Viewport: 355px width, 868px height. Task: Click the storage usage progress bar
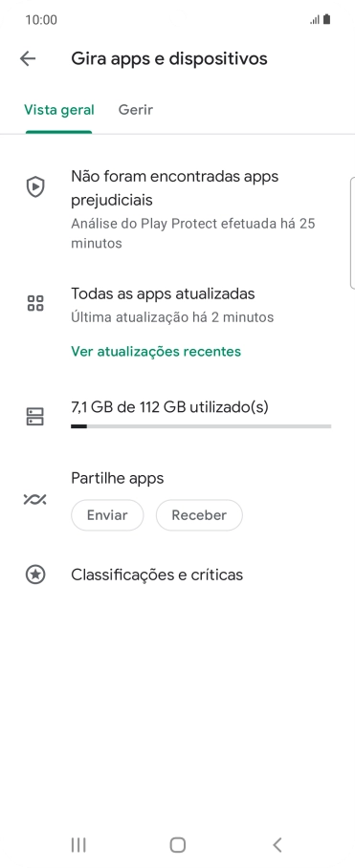pos(201,426)
